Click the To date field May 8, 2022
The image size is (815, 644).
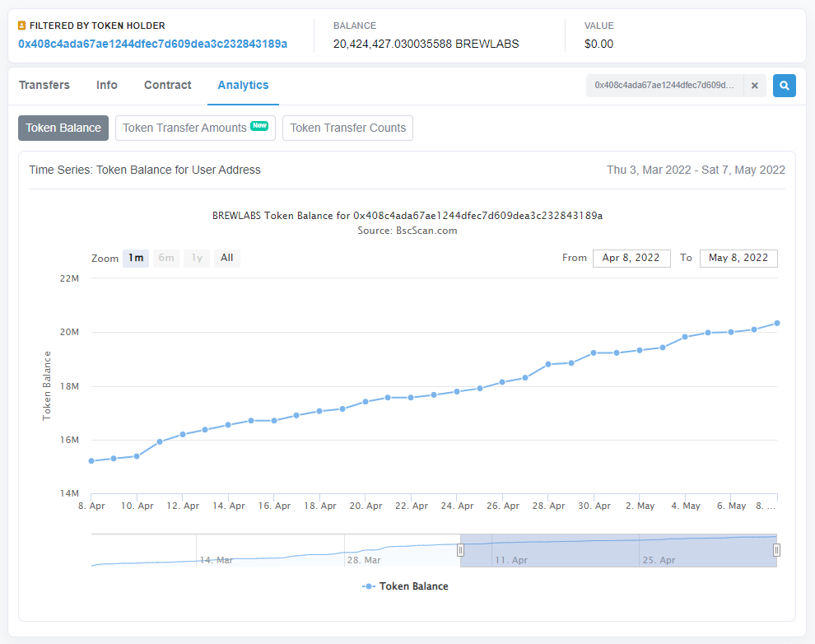(x=738, y=259)
